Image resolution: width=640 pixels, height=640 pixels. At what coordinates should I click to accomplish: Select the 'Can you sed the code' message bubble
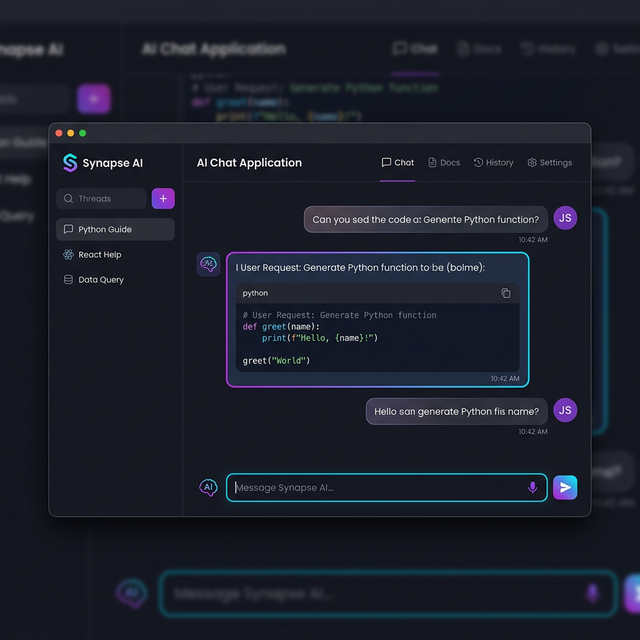point(426,220)
